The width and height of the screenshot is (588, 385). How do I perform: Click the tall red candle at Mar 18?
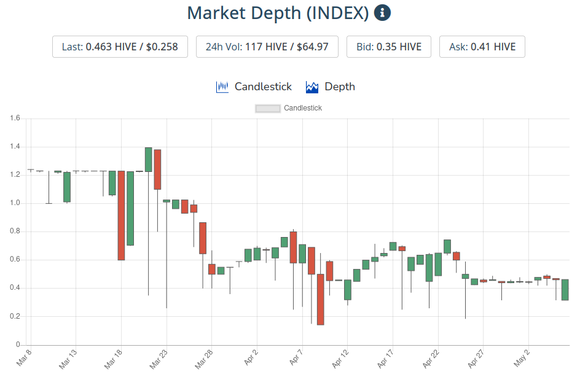(x=121, y=216)
